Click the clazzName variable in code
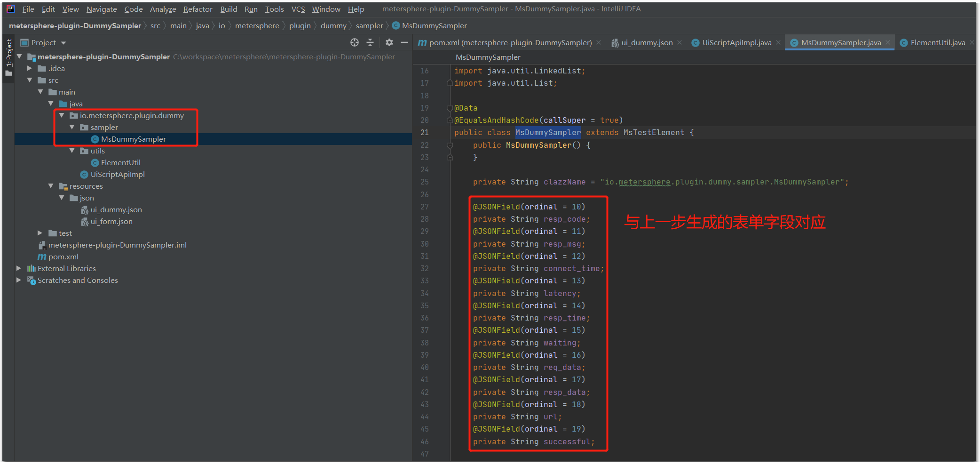The image size is (980, 465). pos(564,182)
